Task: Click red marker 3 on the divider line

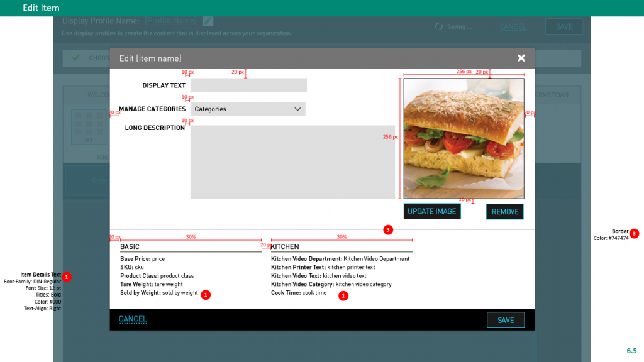Action: coord(388,230)
